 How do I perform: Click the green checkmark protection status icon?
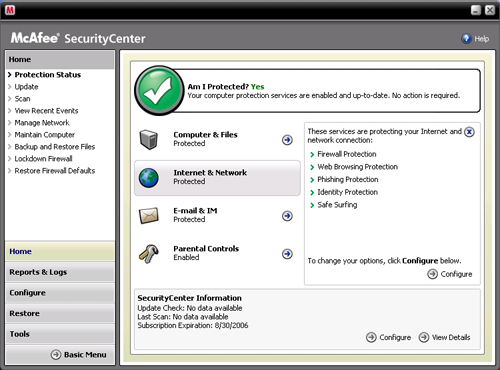159,90
